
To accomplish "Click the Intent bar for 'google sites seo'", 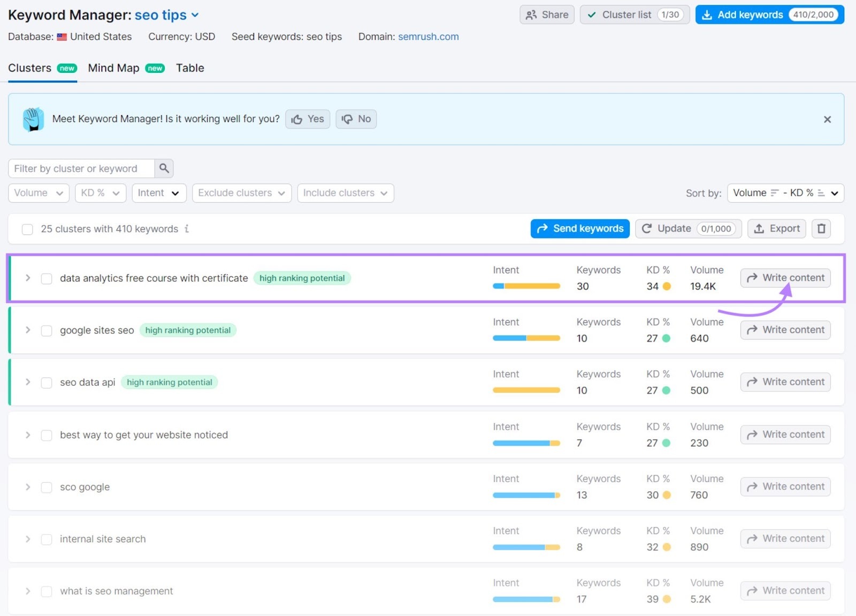I will pos(526,338).
